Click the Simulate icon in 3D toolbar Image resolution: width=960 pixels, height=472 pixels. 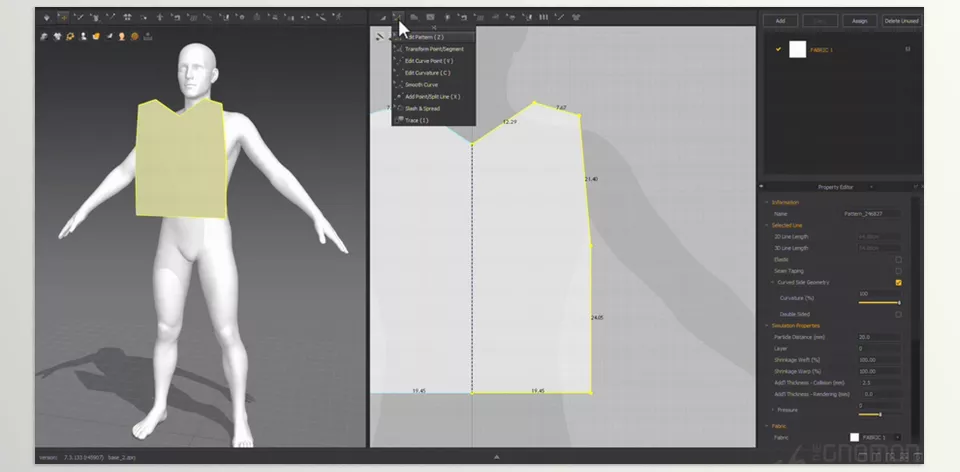pos(47,18)
